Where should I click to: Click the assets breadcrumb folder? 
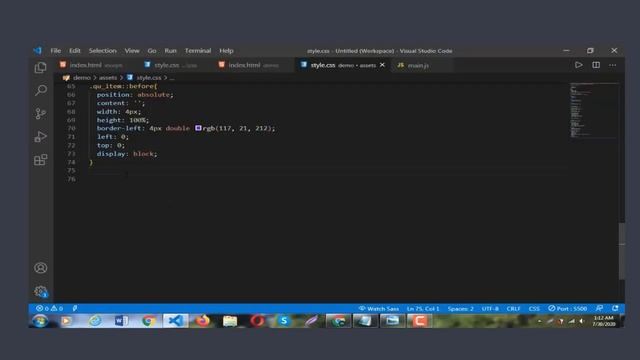(108, 78)
